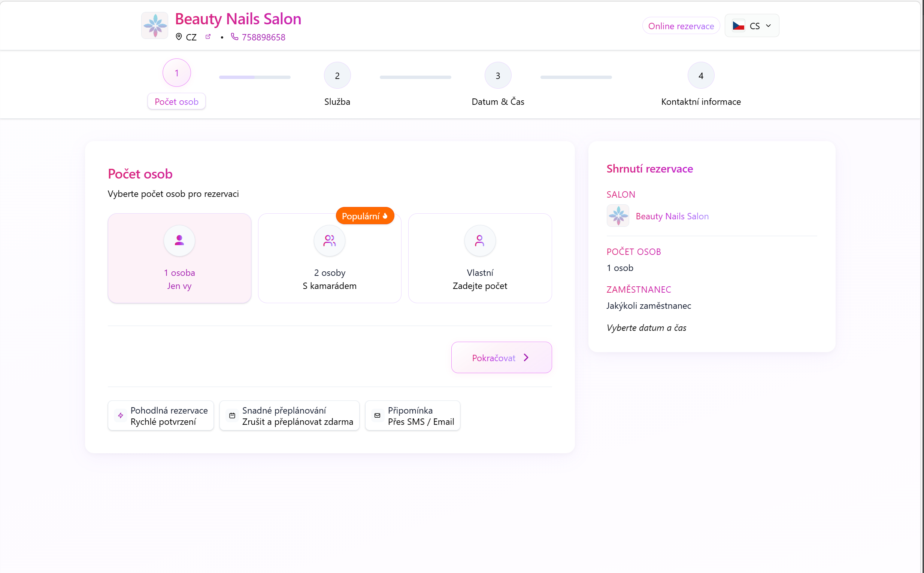
Task: Click the two persons icon
Action: [x=330, y=241]
